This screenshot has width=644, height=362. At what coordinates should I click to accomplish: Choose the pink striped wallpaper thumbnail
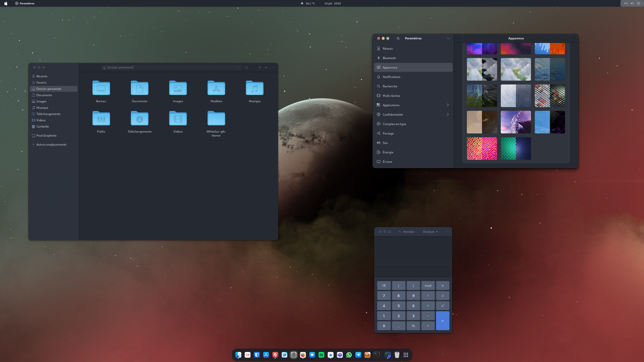482,148
